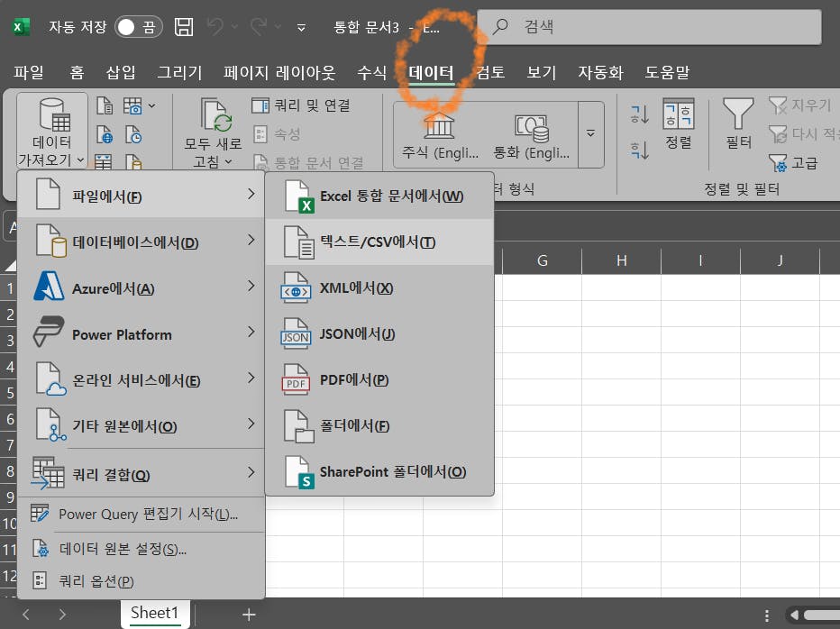Switch to the 홈 tab
Viewport: 840px width, 629px height.
(77, 72)
